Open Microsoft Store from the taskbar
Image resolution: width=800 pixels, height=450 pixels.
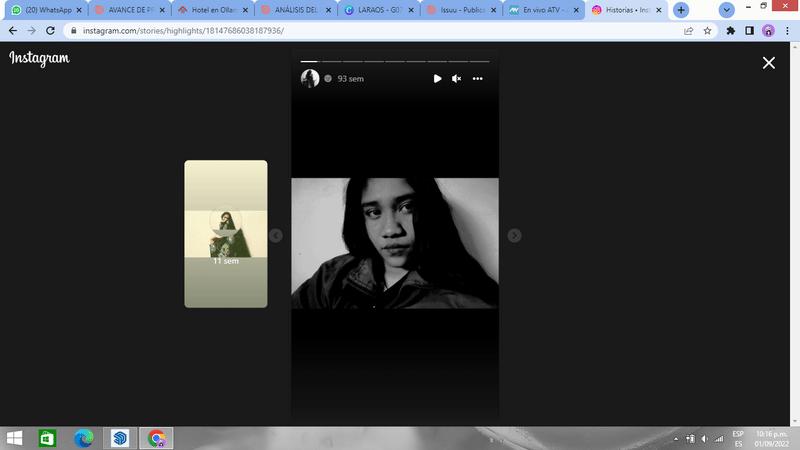coord(47,438)
